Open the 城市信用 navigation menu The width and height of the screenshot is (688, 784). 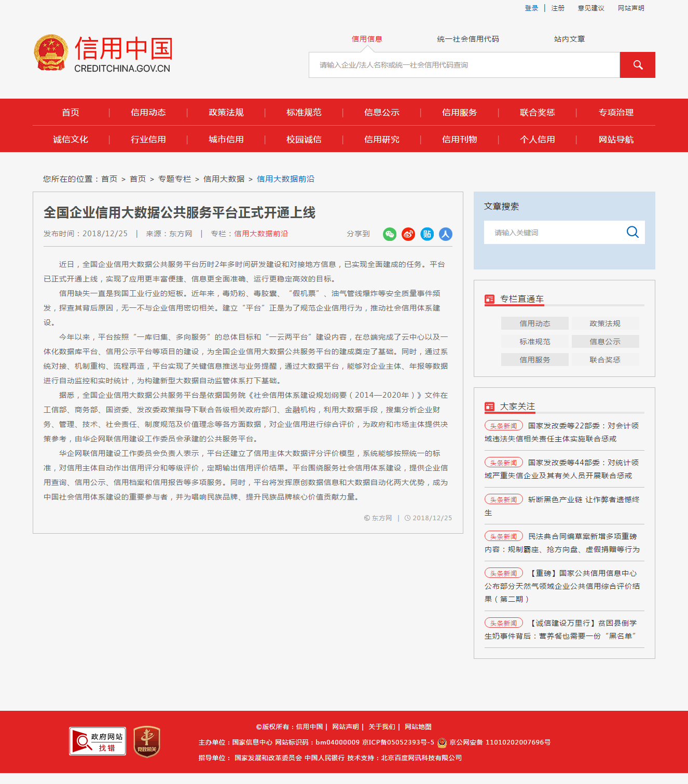(226, 139)
